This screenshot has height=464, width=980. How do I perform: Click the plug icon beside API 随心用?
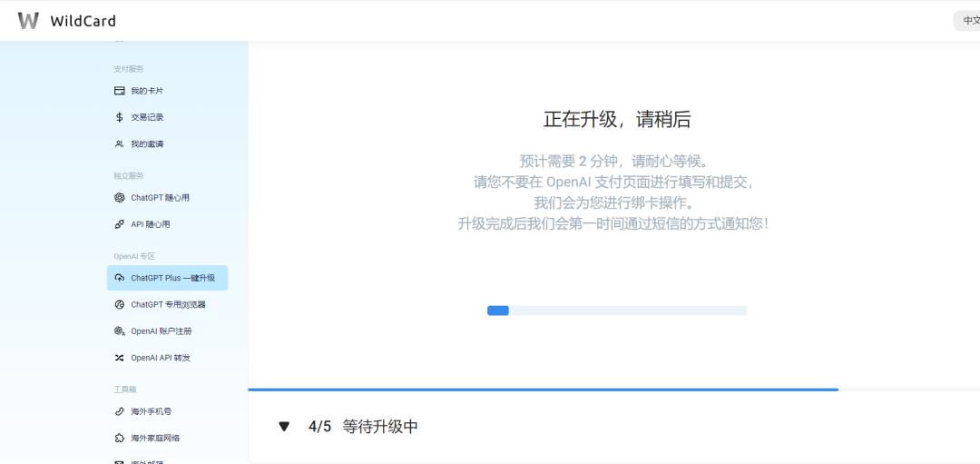pos(120,224)
